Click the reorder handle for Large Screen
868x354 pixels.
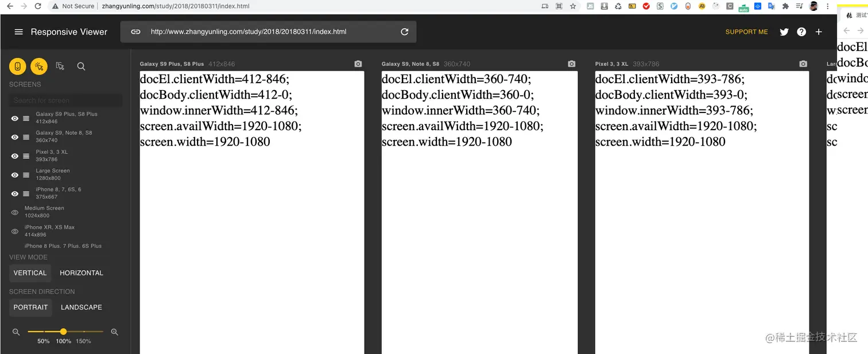pos(26,175)
